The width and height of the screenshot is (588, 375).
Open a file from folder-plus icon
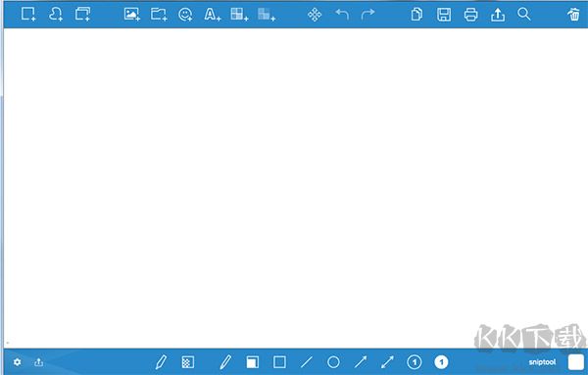pos(159,15)
